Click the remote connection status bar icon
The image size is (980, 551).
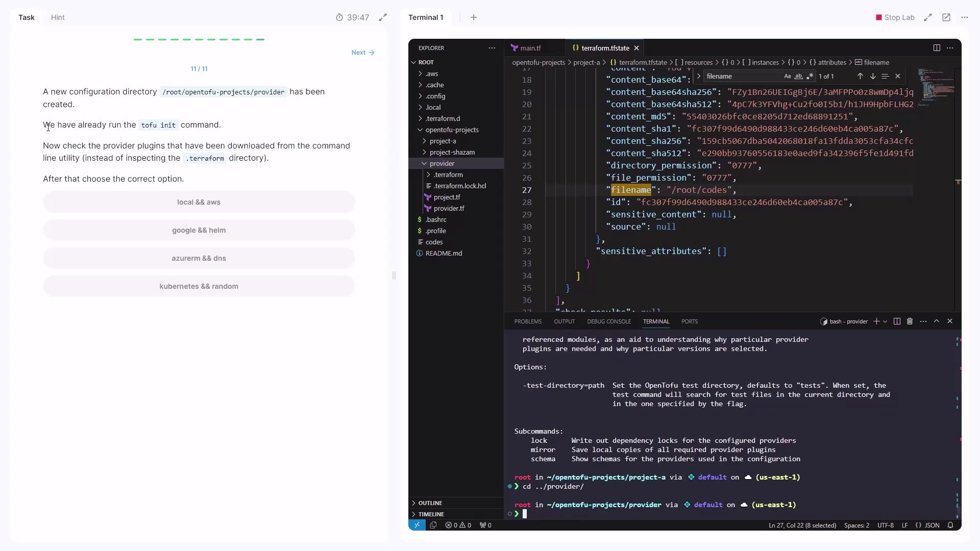pos(416,525)
